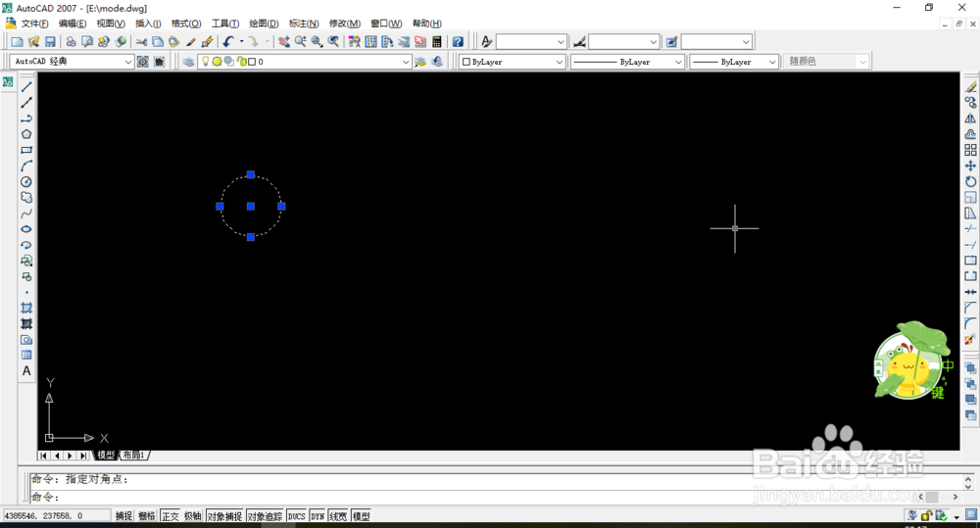
Task: Select the Rectangle draw tool
Action: tap(26, 150)
